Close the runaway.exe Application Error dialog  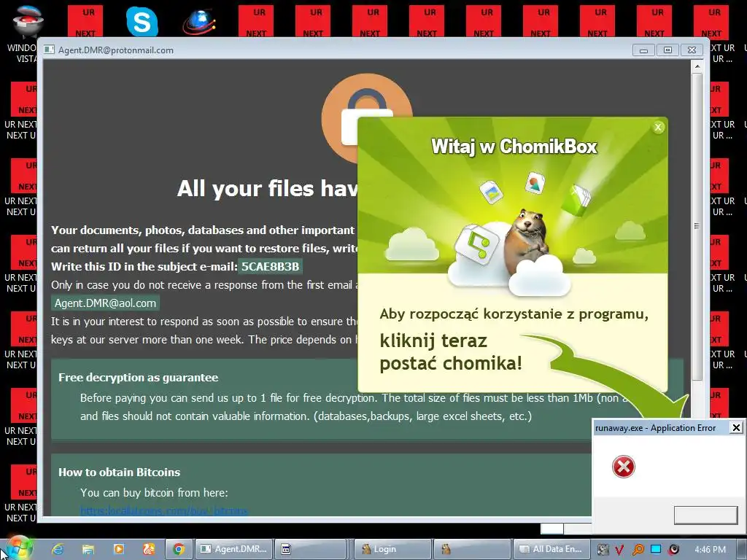[736, 427]
